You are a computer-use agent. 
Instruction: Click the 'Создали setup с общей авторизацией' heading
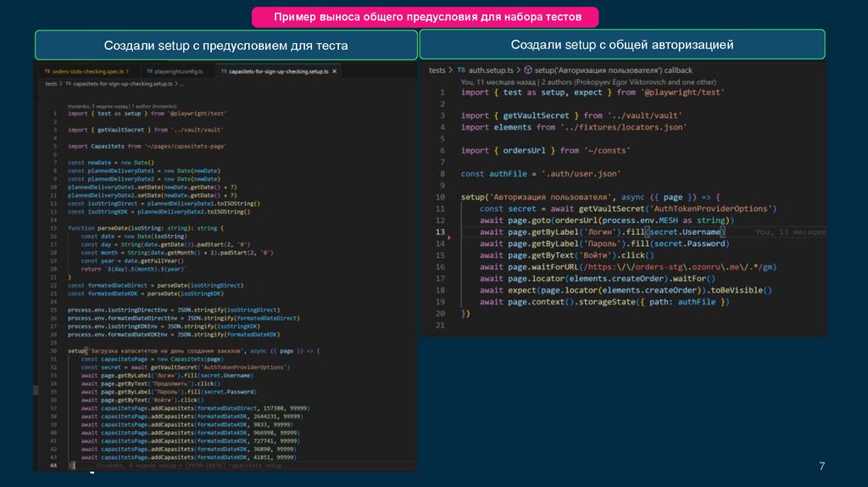pos(621,44)
